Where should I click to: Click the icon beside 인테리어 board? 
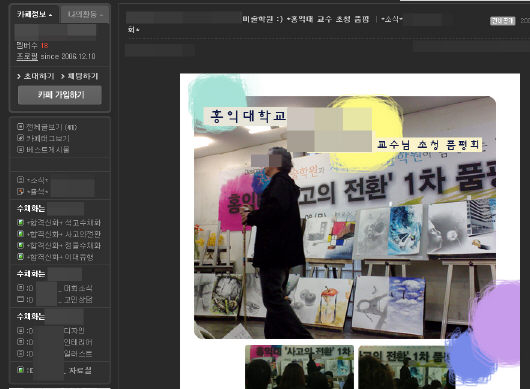[x=20, y=342]
